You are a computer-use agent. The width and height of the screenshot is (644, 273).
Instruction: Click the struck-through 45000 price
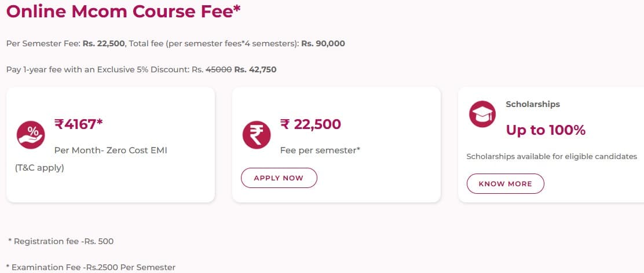click(x=218, y=69)
